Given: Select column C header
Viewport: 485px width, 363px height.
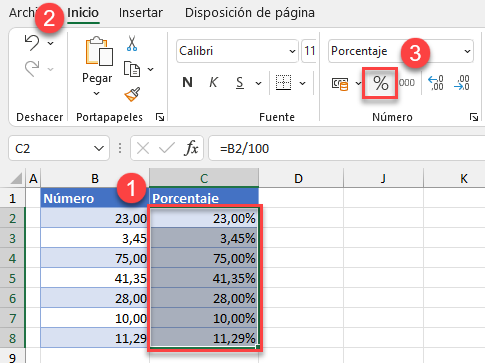Looking at the screenshot, I should click(x=204, y=178).
